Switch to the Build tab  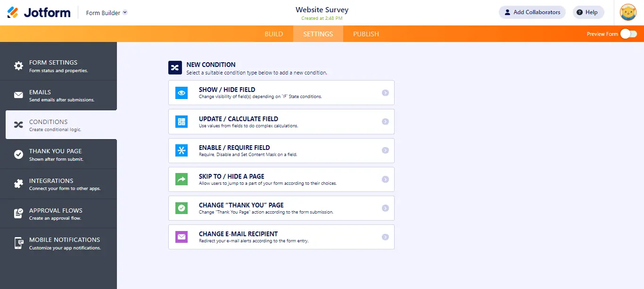click(274, 34)
